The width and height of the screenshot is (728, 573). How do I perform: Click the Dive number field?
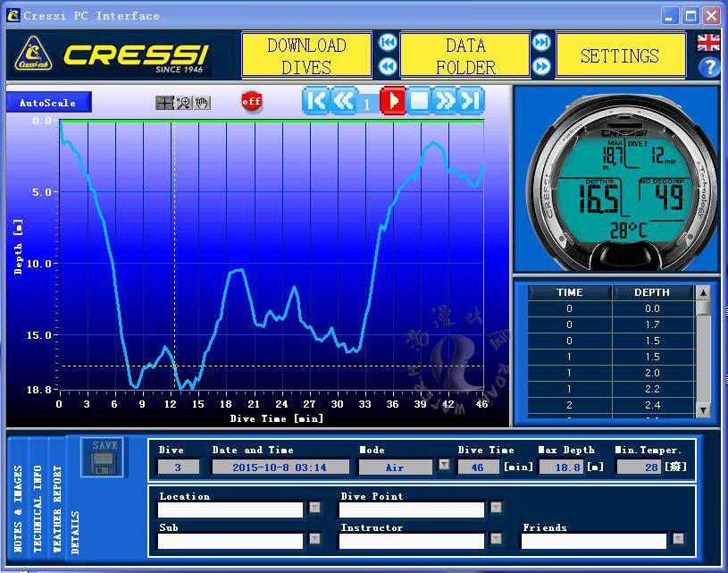click(x=179, y=467)
